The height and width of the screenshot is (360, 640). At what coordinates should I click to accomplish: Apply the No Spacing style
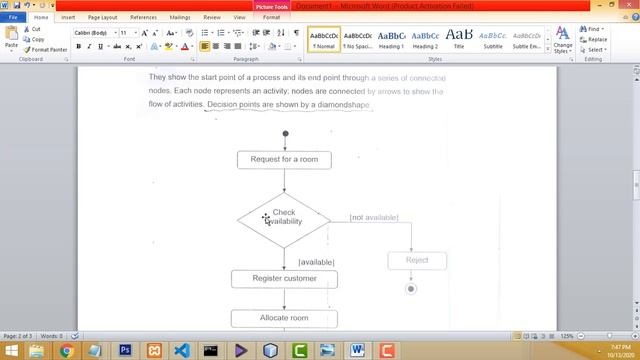pyautogui.click(x=358, y=40)
